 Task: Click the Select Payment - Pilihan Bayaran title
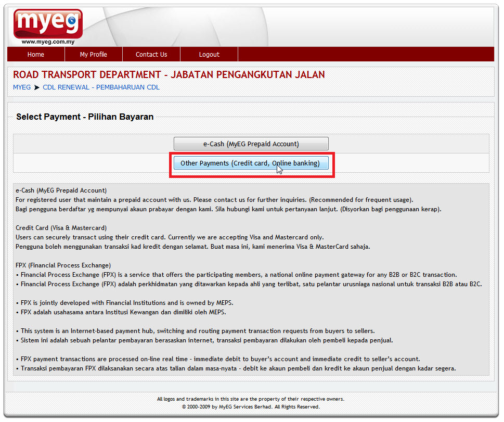(x=85, y=117)
